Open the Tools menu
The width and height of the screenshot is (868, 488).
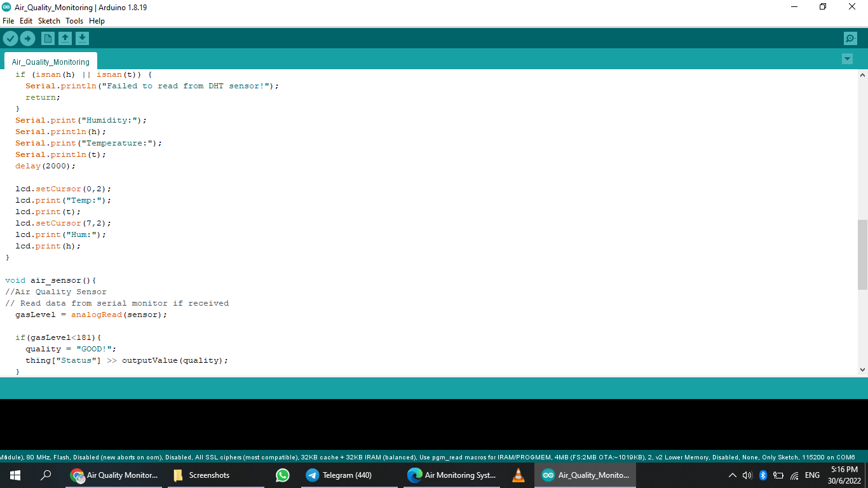(74, 21)
